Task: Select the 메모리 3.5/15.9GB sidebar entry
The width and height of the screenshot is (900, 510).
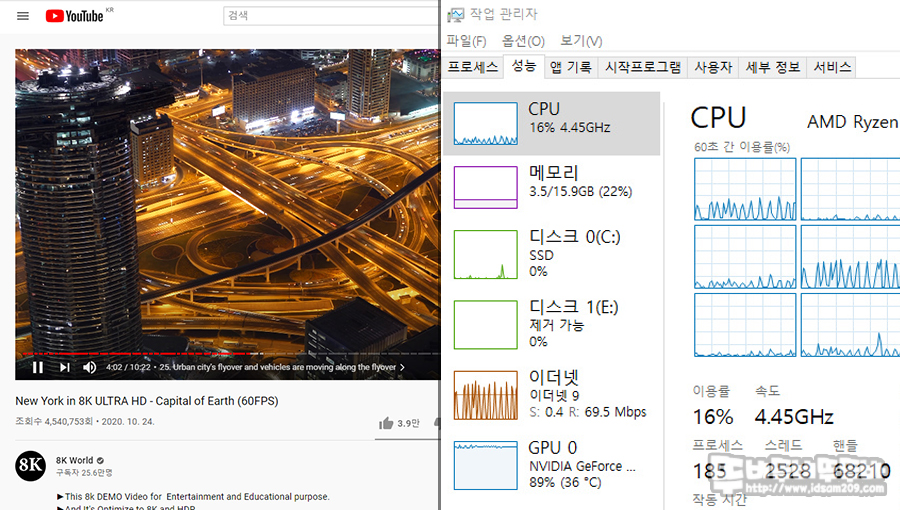Action: point(552,187)
